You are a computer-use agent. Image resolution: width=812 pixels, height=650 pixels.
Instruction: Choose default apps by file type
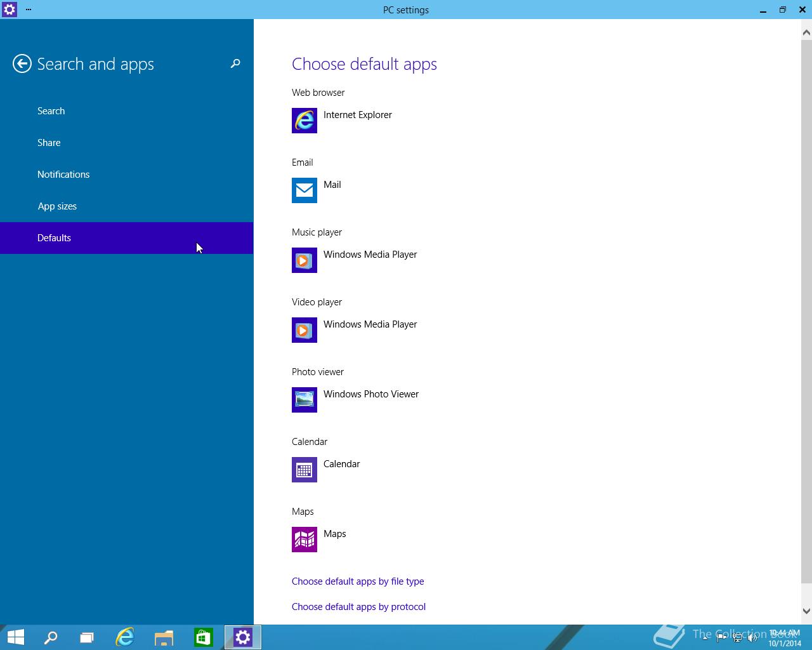(358, 581)
